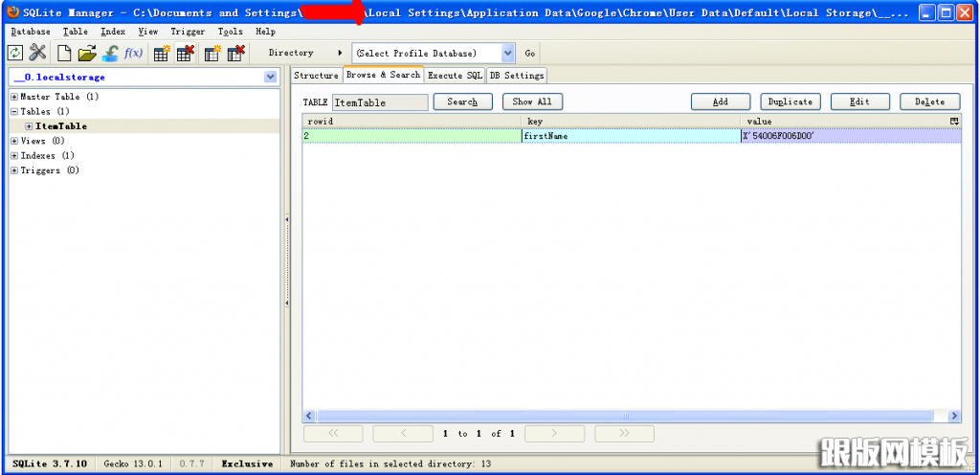Click the Edit button

point(859,102)
